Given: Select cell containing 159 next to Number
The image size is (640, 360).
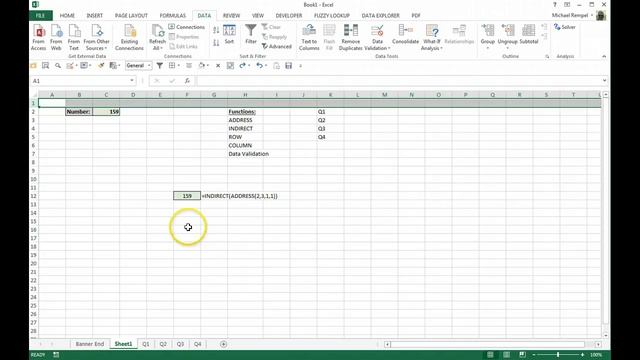Looking at the screenshot, I should [106, 111].
